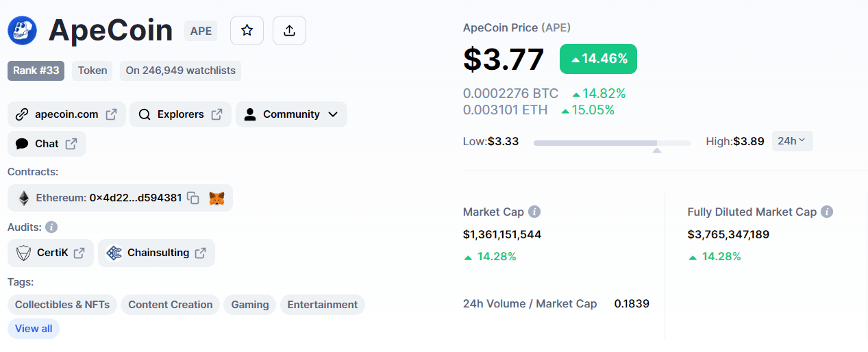The width and height of the screenshot is (868, 352).
Task: Show Market Cap info tooltip icon
Action: click(x=534, y=212)
